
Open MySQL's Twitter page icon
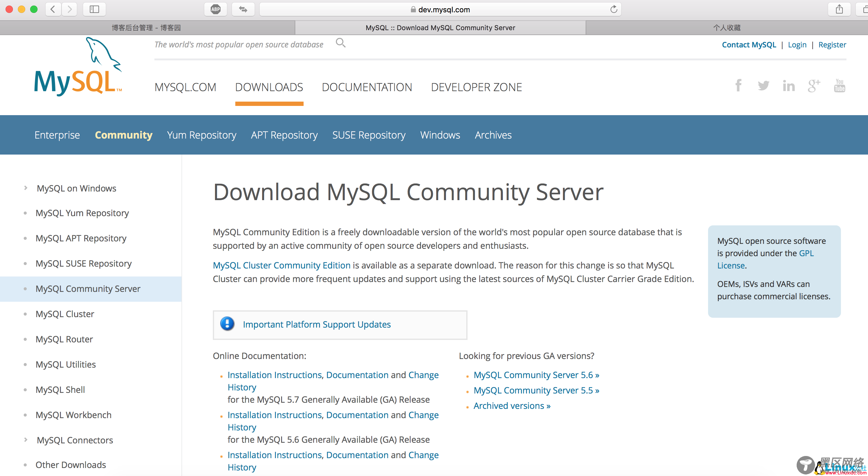763,85
